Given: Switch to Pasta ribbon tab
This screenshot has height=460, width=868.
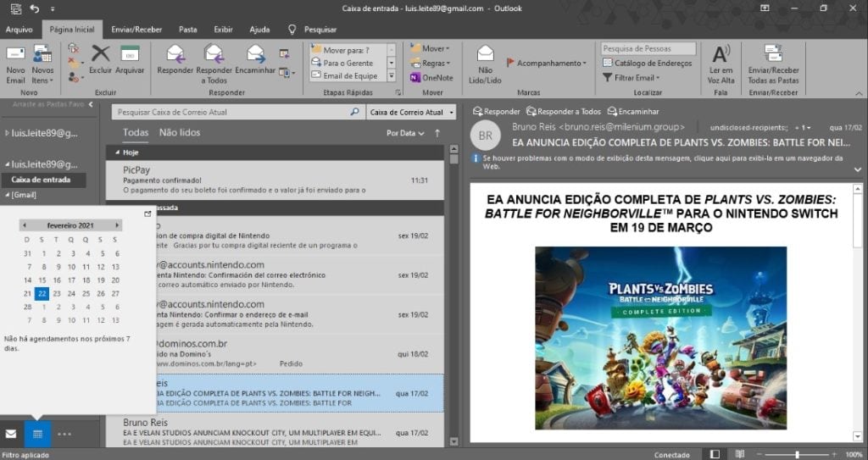Looking at the screenshot, I should [187, 30].
